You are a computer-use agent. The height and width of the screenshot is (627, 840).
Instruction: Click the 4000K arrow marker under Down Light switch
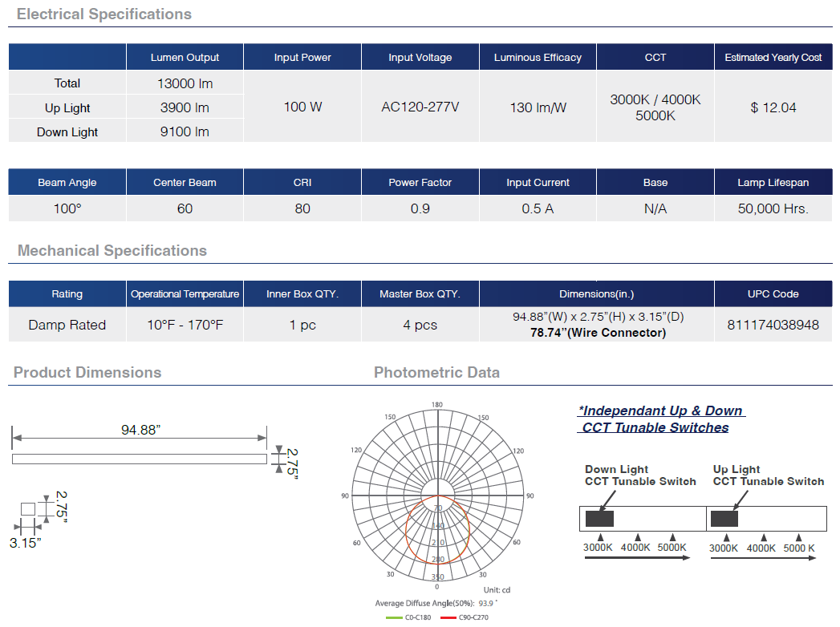pos(636,538)
